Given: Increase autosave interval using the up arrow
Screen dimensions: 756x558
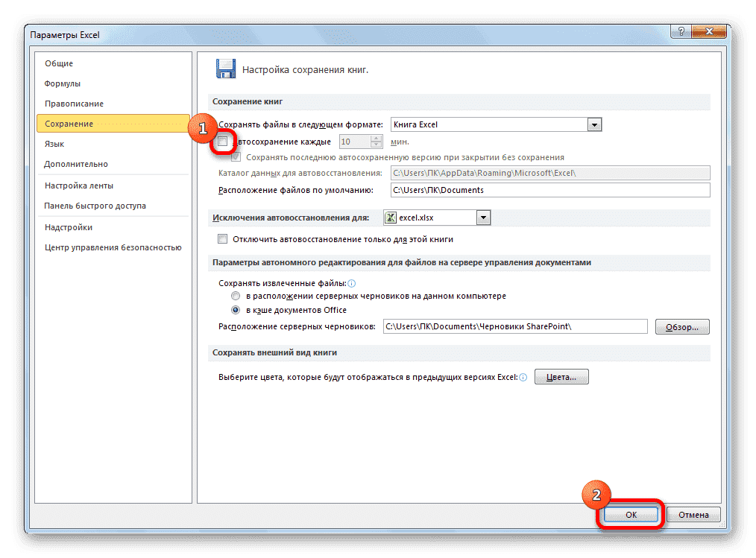Looking at the screenshot, I should 375,137.
